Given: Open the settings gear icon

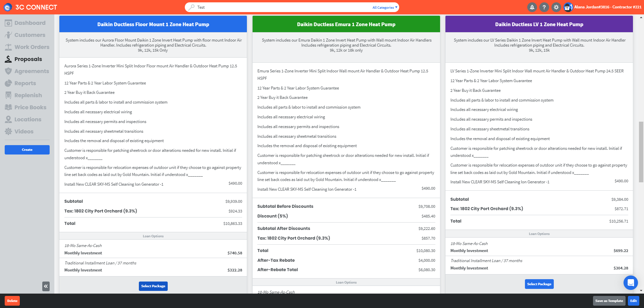Looking at the screenshot, I should [x=556, y=7].
